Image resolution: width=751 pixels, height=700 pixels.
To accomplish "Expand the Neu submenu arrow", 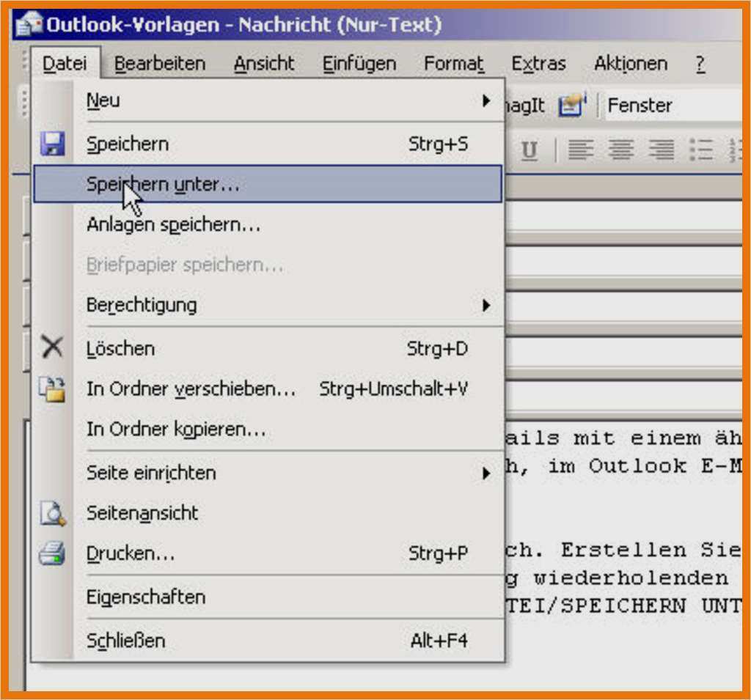I will pos(486,100).
